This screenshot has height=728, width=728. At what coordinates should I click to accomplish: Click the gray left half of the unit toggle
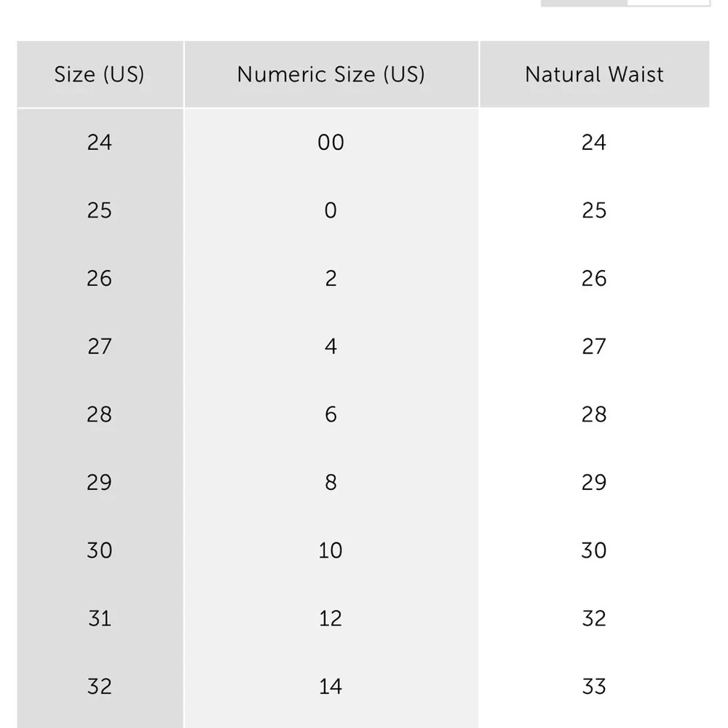click(x=584, y=3)
